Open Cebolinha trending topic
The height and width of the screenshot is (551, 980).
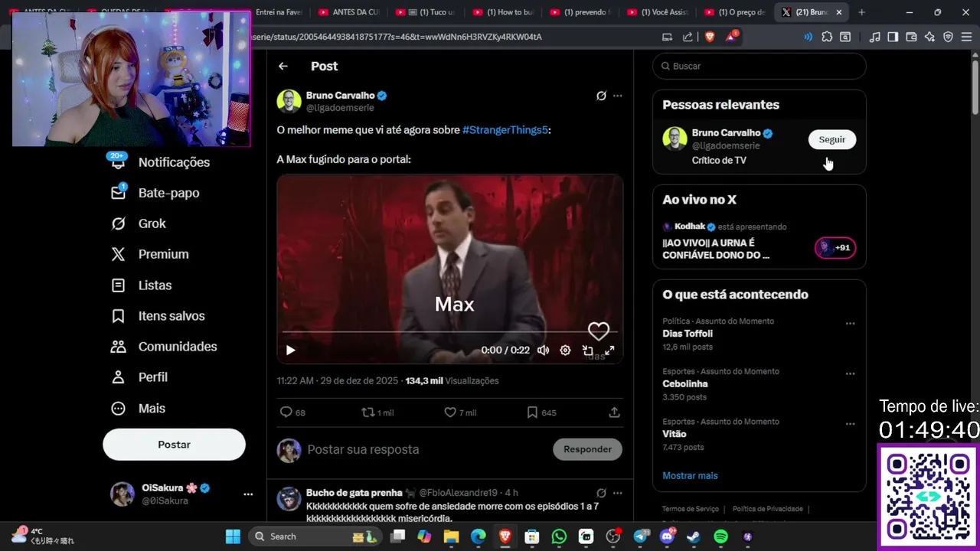(x=685, y=384)
